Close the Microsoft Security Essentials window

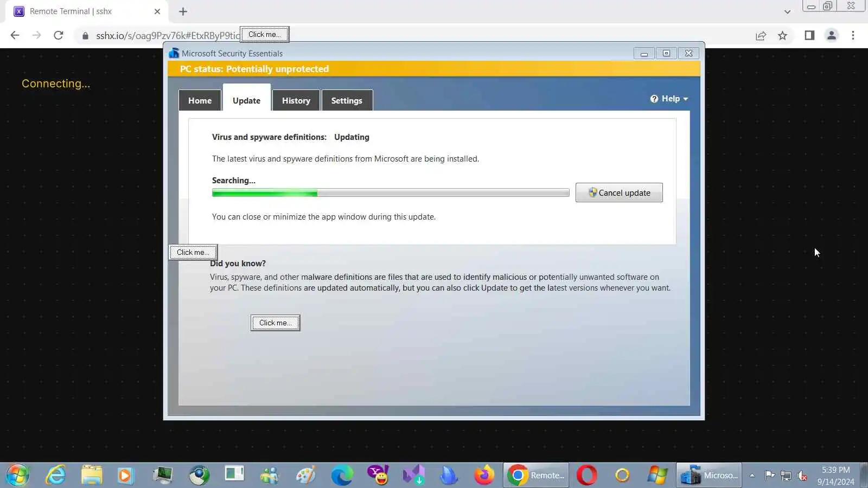click(688, 53)
